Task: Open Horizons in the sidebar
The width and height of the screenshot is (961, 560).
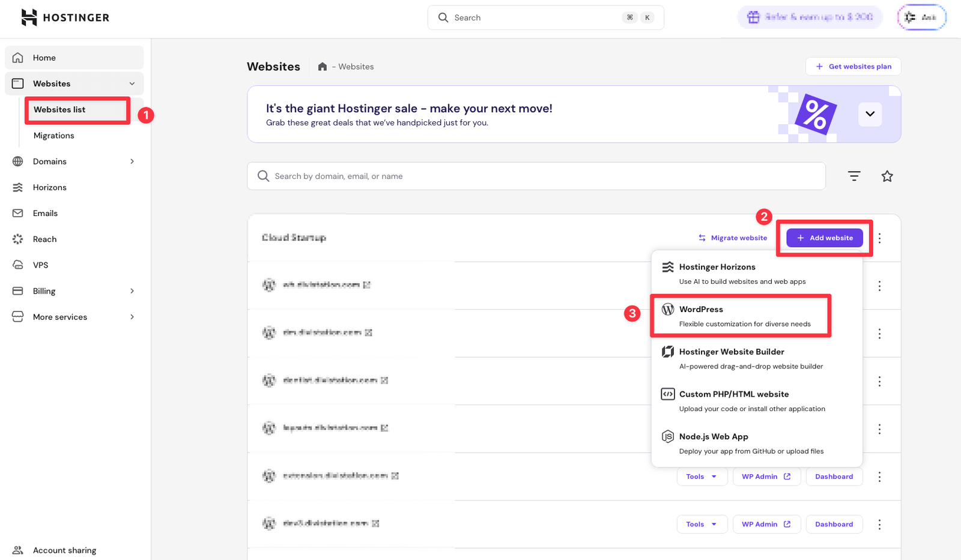Action: pyautogui.click(x=49, y=187)
